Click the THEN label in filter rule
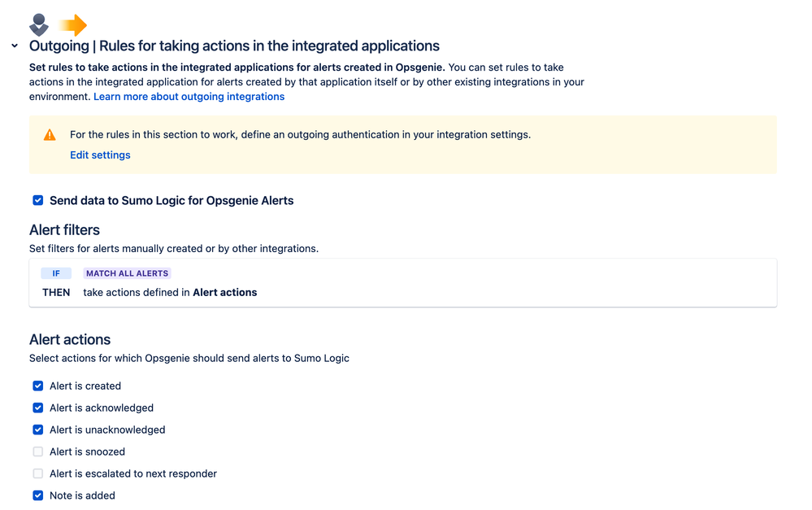This screenshot has width=812, height=510. point(56,292)
